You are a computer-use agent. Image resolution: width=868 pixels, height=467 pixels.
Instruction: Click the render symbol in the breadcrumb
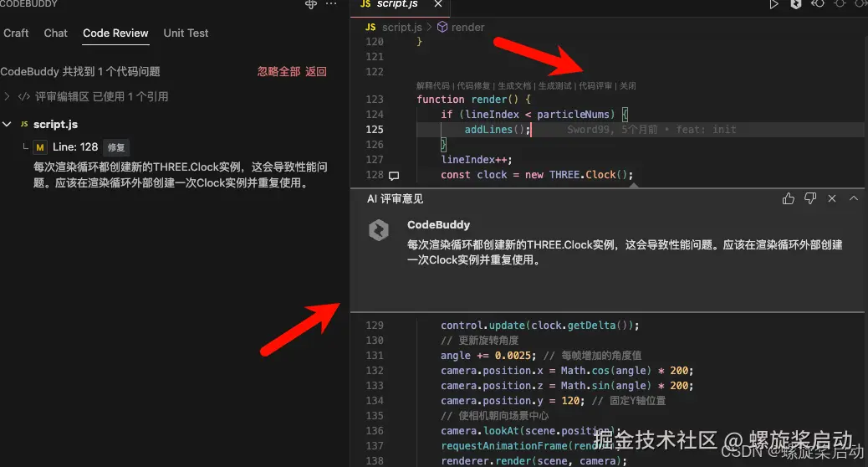point(467,27)
